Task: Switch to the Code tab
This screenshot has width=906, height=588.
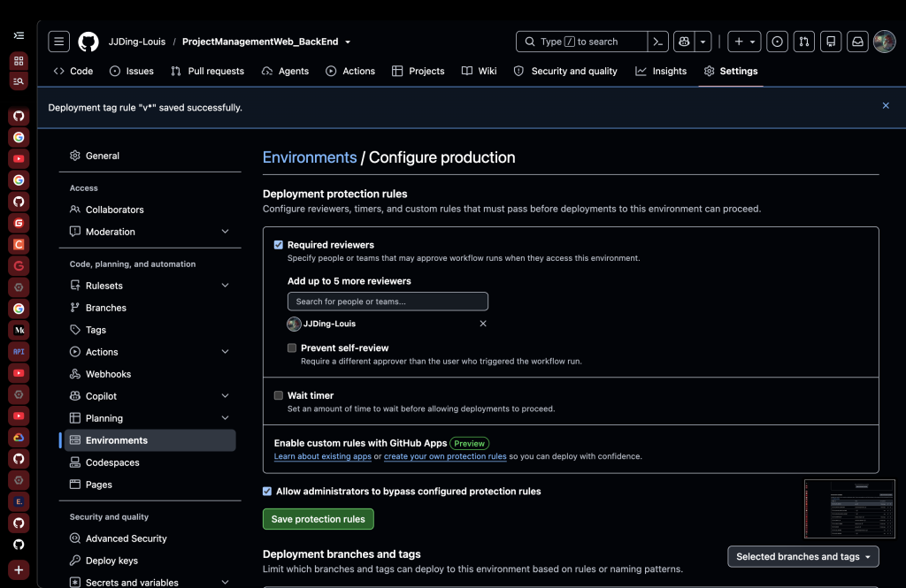Action: [73, 71]
